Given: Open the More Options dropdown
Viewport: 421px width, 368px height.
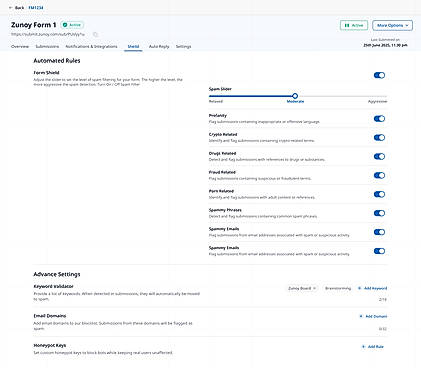Looking at the screenshot, I should tap(392, 25).
